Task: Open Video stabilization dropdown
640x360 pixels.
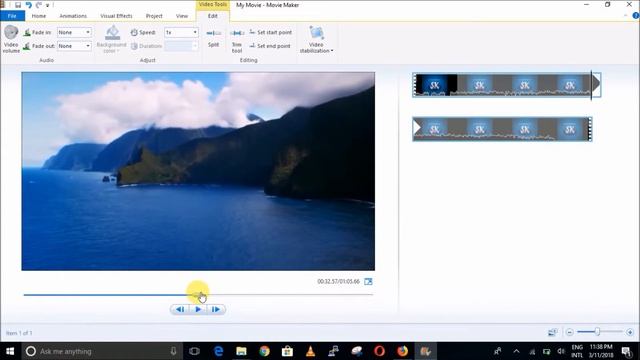Action: coord(316,40)
